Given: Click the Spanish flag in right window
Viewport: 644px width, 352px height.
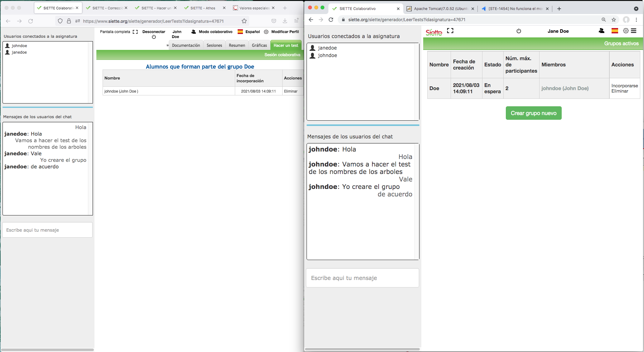Looking at the screenshot, I should [x=615, y=31].
